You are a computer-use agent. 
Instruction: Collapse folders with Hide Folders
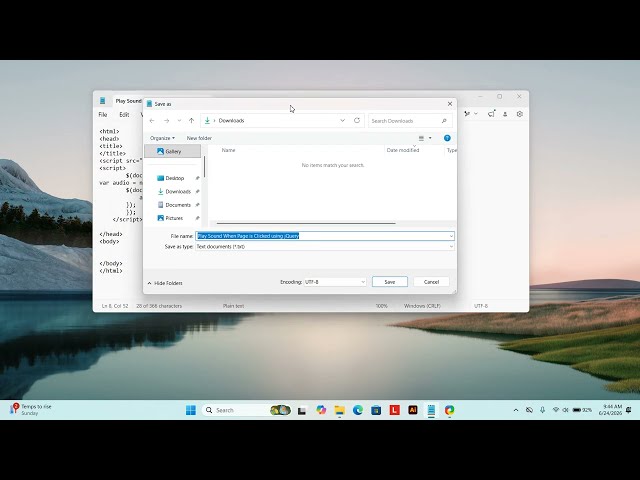[165, 283]
